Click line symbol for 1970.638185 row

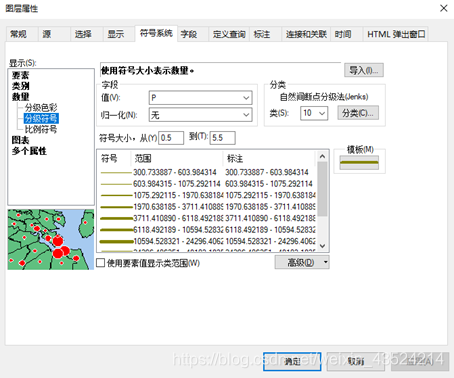(x=116, y=207)
